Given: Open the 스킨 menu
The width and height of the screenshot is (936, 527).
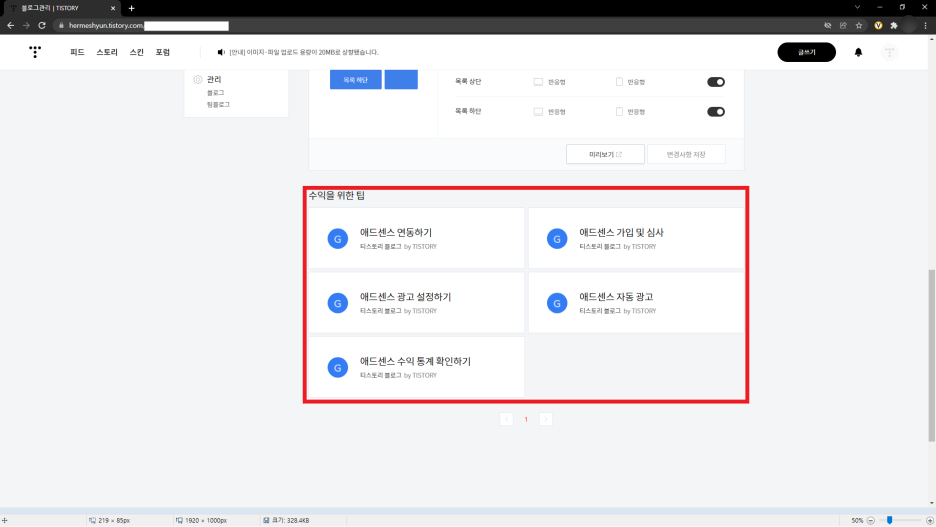Looking at the screenshot, I should pyautogui.click(x=137, y=52).
